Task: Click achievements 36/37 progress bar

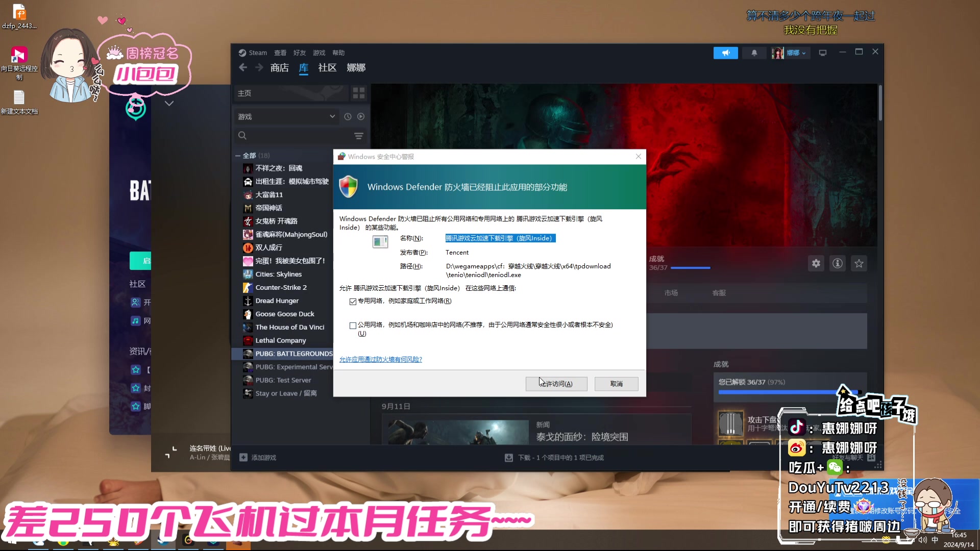Action: tap(690, 267)
